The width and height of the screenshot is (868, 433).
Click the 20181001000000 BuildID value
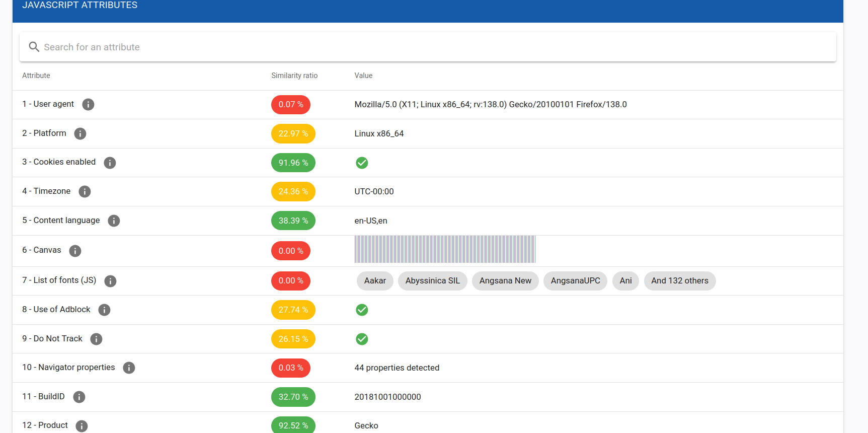click(x=387, y=397)
